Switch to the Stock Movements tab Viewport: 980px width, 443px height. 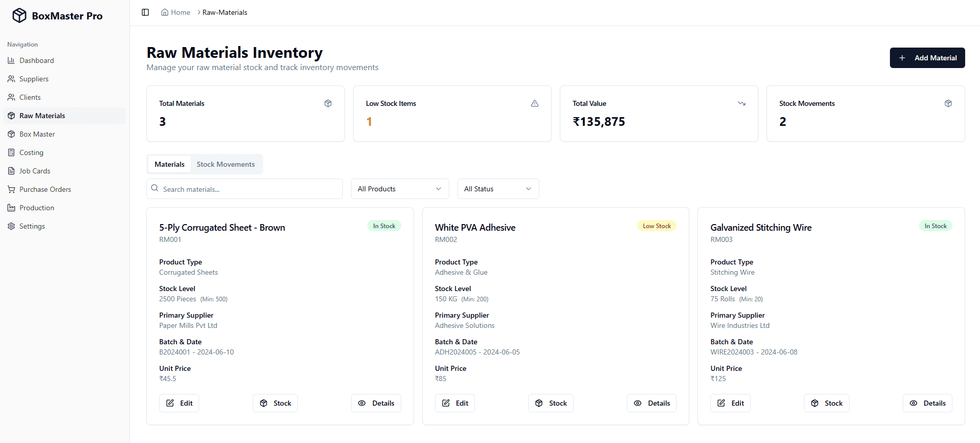pyautogui.click(x=226, y=164)
